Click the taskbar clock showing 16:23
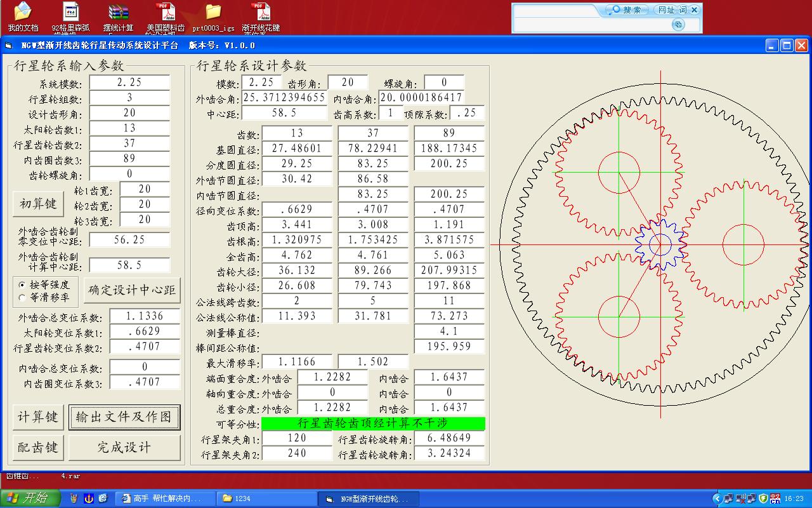Image resolution: width=812 pixels, height=508 pixels. pos(794,498)
